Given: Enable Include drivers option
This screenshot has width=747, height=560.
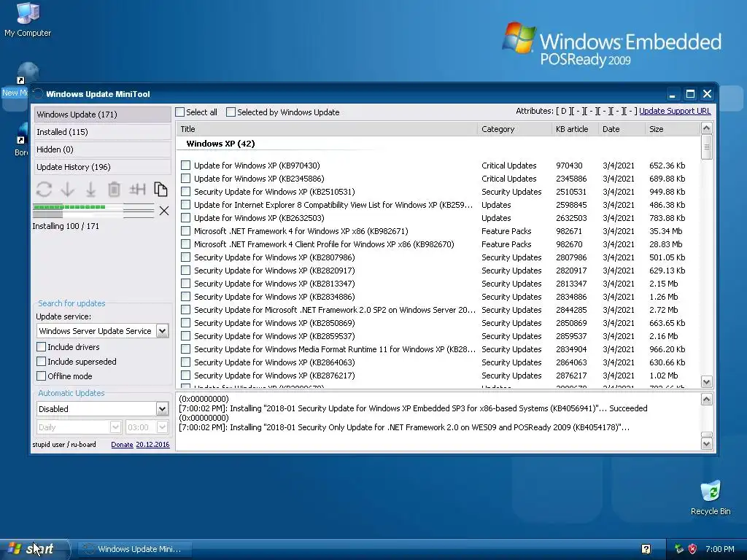Looking at the screenshot, I should click(x=42, y=346).
